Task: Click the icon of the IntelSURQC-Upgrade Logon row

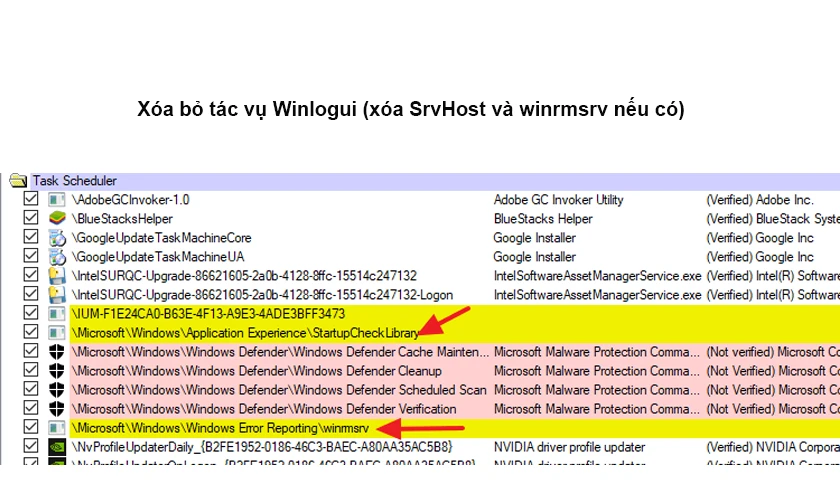Action: point(56,295)
